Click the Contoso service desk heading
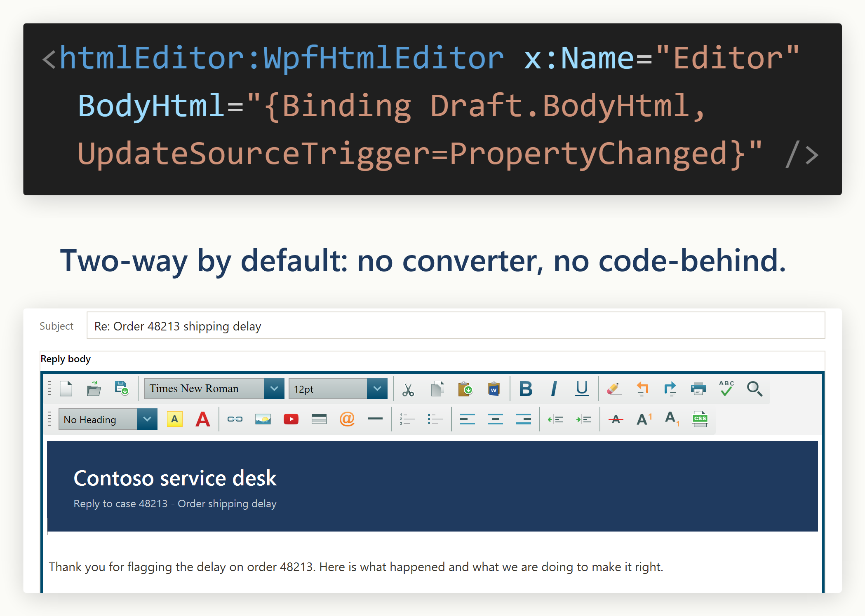This screenshot has height=616, width=865. pyautogui.click(x=175, y=478)
